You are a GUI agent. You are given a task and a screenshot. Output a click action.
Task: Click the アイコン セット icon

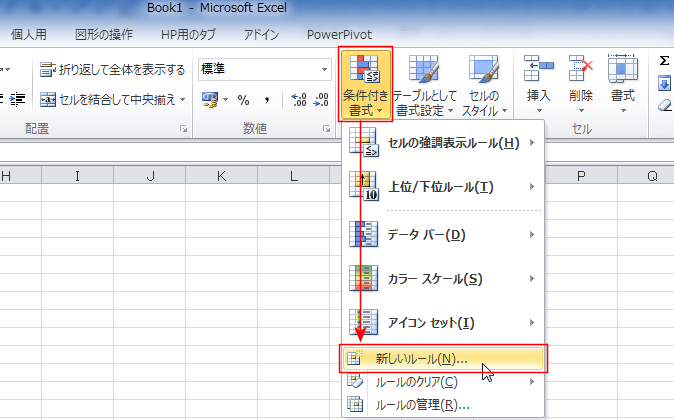click(x=364, y=322)
